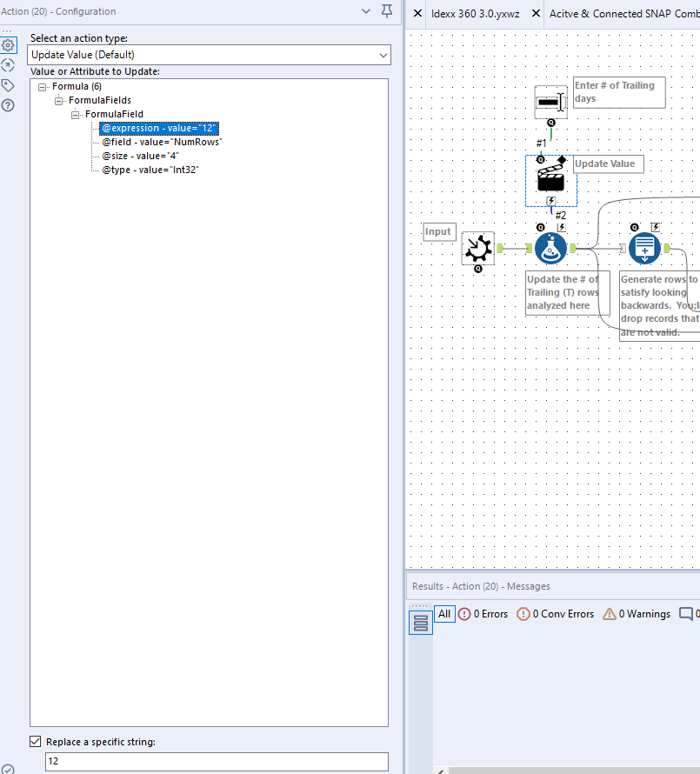This screenshot has width=700, height=774.
Task: Click the Input annotation label
Action: [x=439, y=231]
